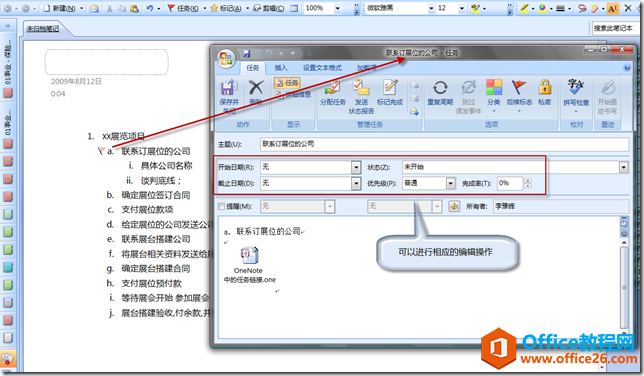Open Add-ins (加载项) ribbon tab

tap(366, 68)
